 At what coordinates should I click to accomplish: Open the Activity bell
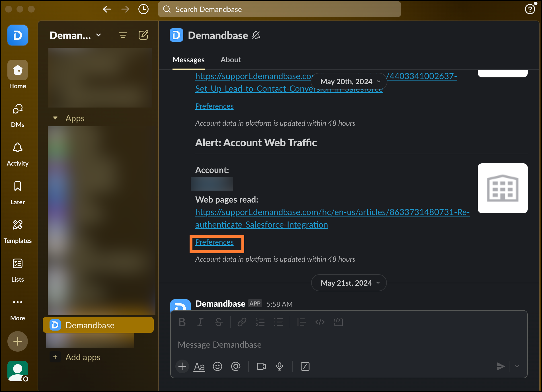tap(18, 154)
